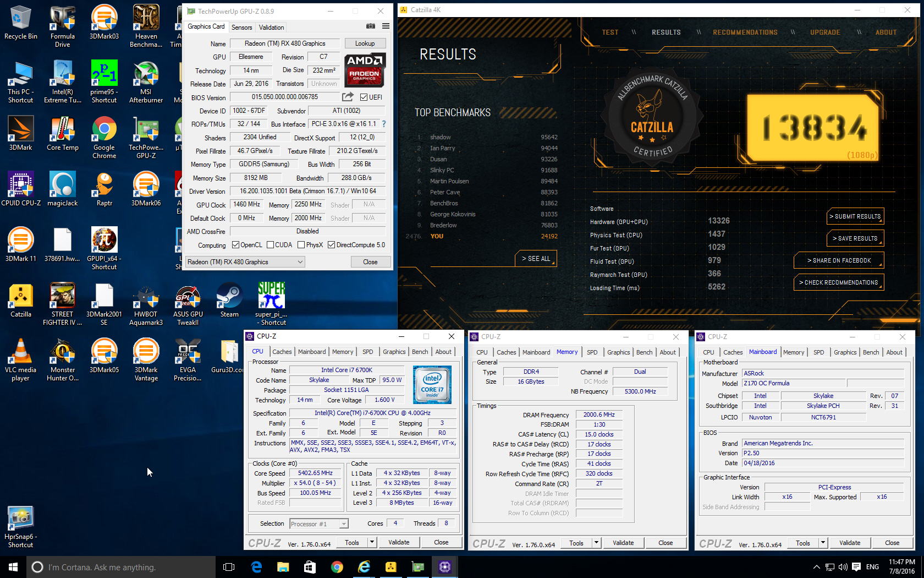Toggle the UEFI checkbox in GPU-Z
This screenshot has width=924, height=578.
pos(364,97)
